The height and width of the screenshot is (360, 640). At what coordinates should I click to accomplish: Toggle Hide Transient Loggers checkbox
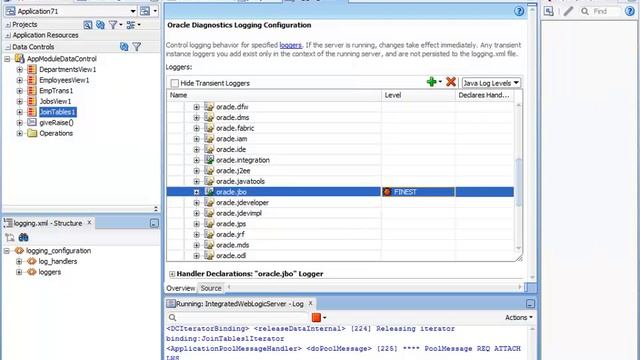(175, 83)
